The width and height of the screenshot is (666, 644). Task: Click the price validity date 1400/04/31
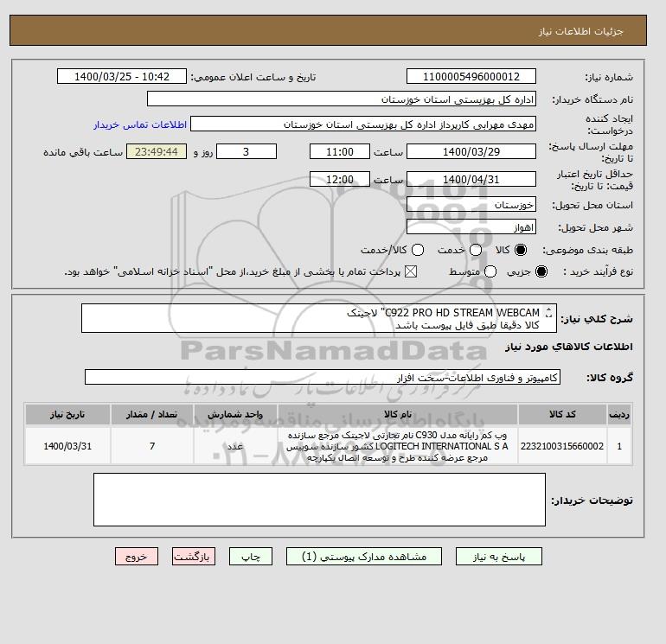tap(471, 179)
